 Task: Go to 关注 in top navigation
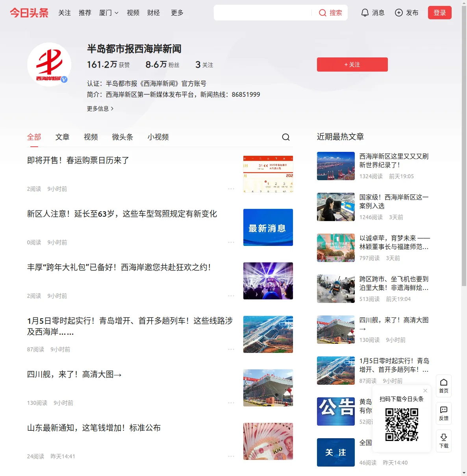(65, 13)
